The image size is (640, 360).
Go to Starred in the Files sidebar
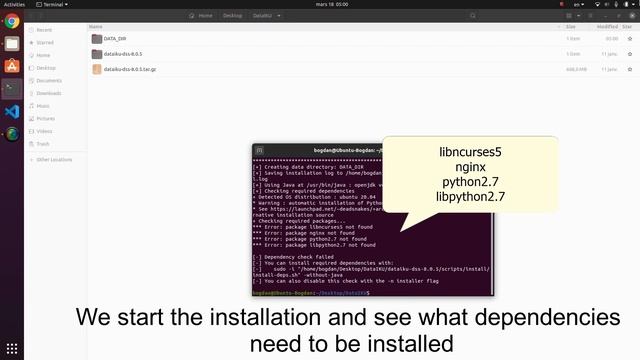point(45,42)
